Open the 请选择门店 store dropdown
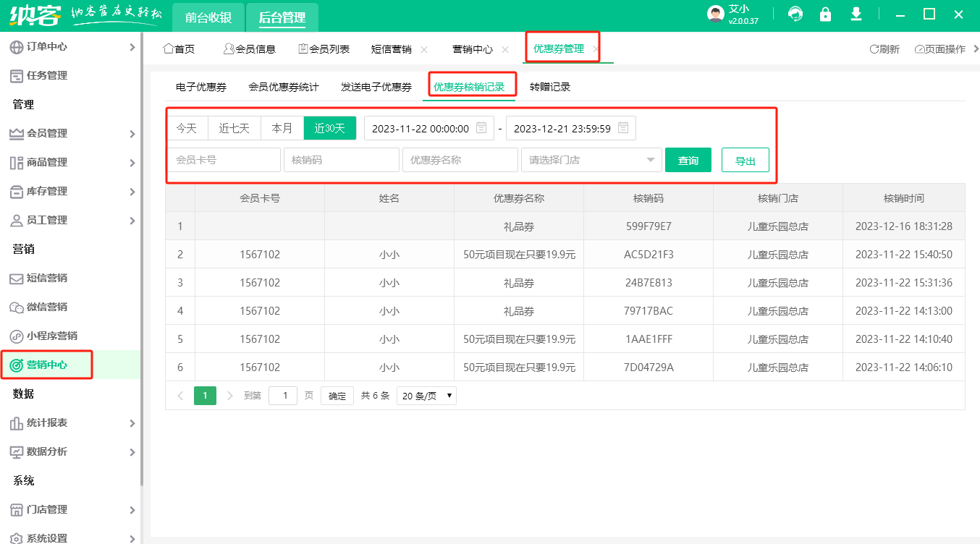 coord(591,160)
